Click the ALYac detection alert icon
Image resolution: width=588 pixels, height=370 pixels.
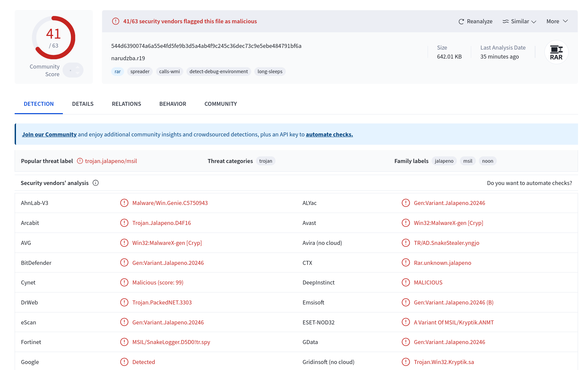(x=406, y=203)
